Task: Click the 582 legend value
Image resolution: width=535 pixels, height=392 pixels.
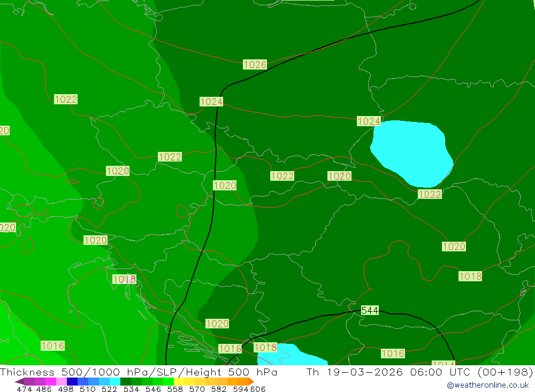Action: pos(218,389)
